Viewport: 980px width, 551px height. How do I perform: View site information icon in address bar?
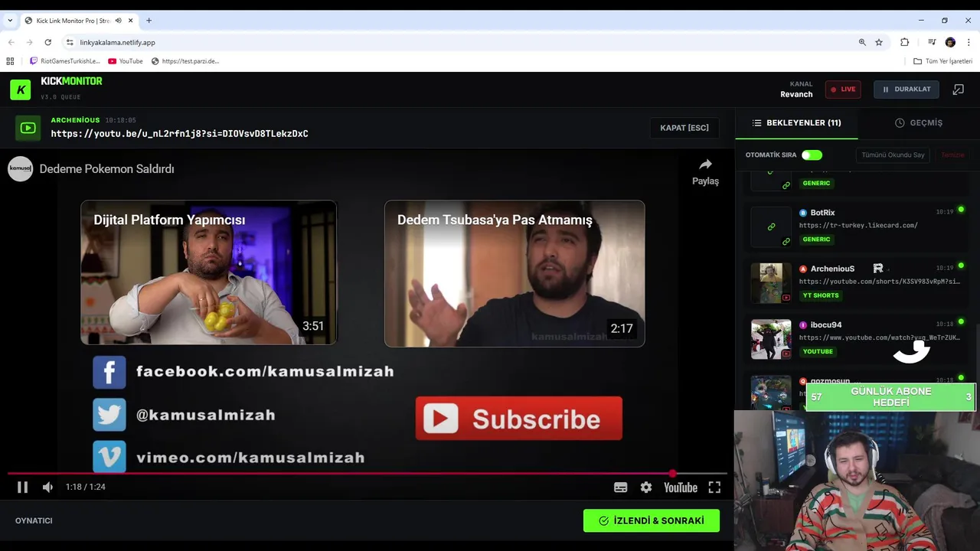click(x=70, y=42)
